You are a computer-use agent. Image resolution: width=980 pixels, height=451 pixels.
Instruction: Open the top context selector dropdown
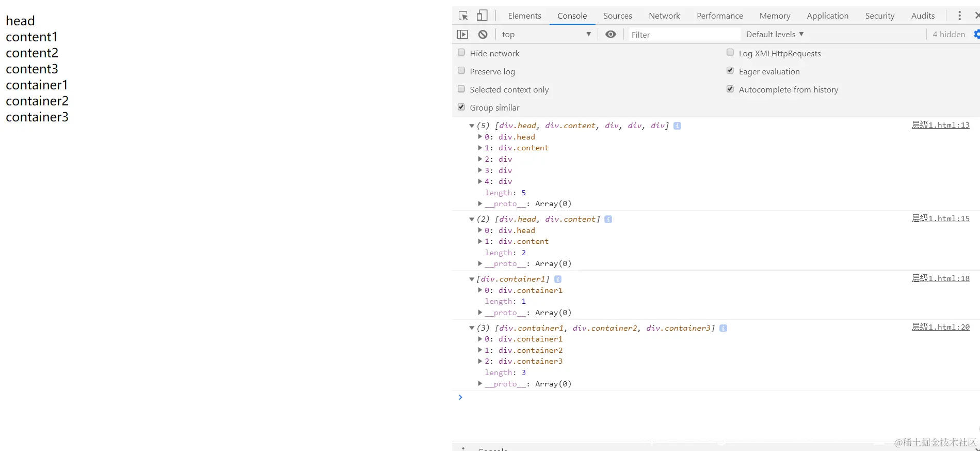pos(546,35)
